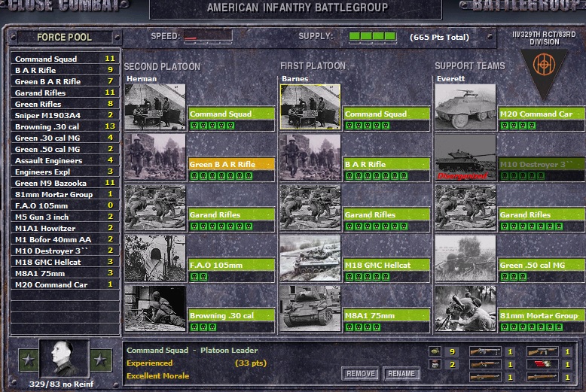Click the 665 Pts Total text
The height and width of the screenshot is (392, 586).
439,37
